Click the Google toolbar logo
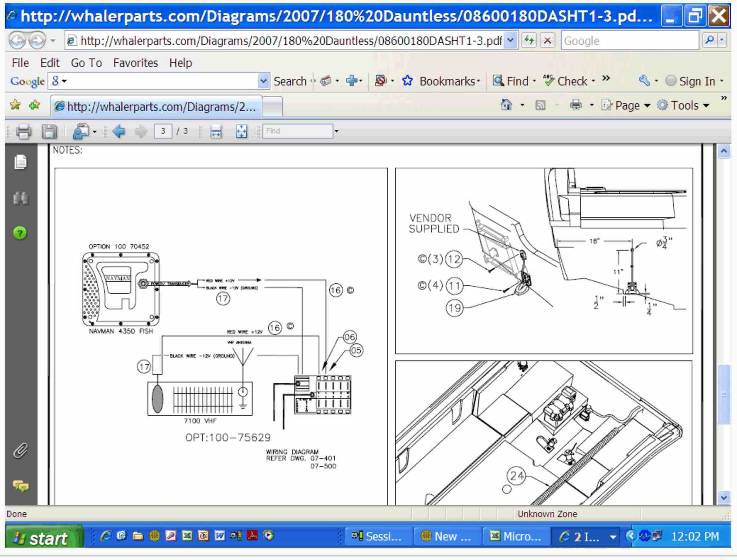The image size is (737, 560). [x=27, y=81]
